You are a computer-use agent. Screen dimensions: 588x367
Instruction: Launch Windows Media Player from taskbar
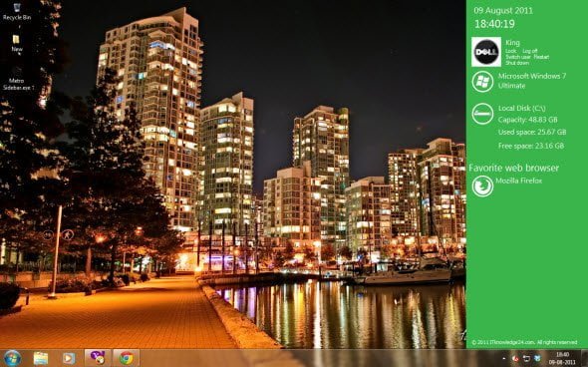(x=69, y=358)
